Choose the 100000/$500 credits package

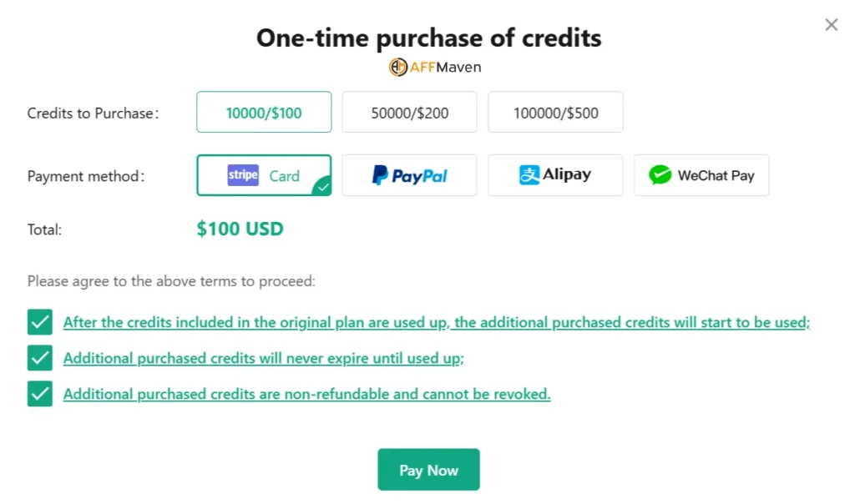click(555, 111)
